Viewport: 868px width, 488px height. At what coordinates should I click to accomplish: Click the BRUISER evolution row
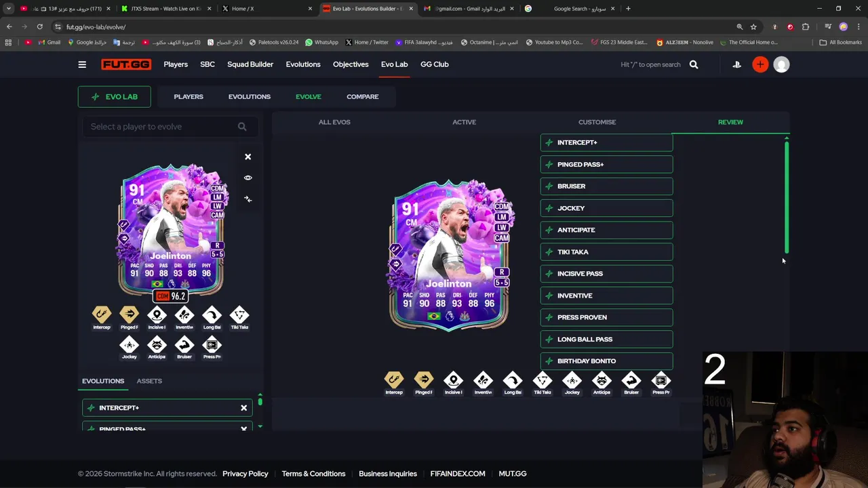606,186
